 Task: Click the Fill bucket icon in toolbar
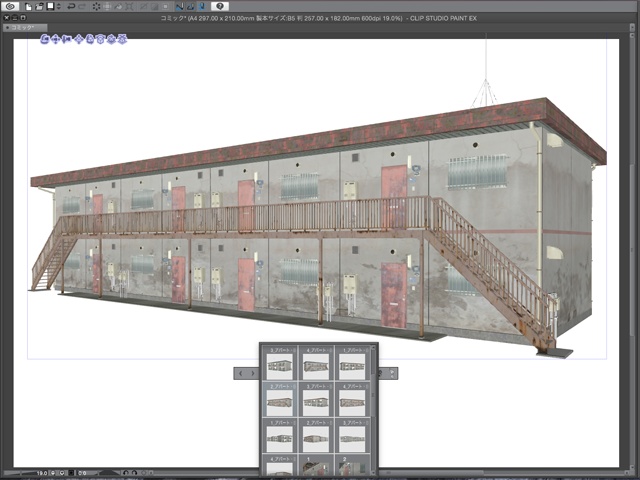(118, 7)
